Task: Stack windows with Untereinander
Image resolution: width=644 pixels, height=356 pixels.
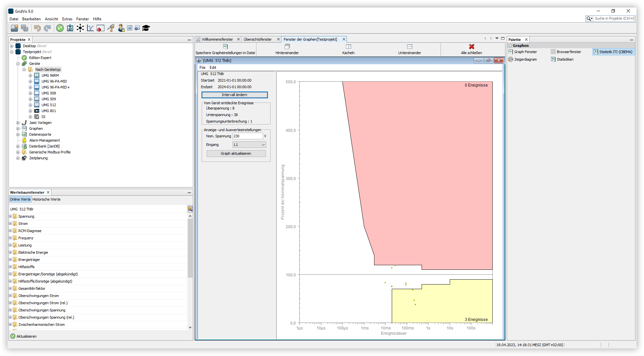Action: [x=410, y=49]
